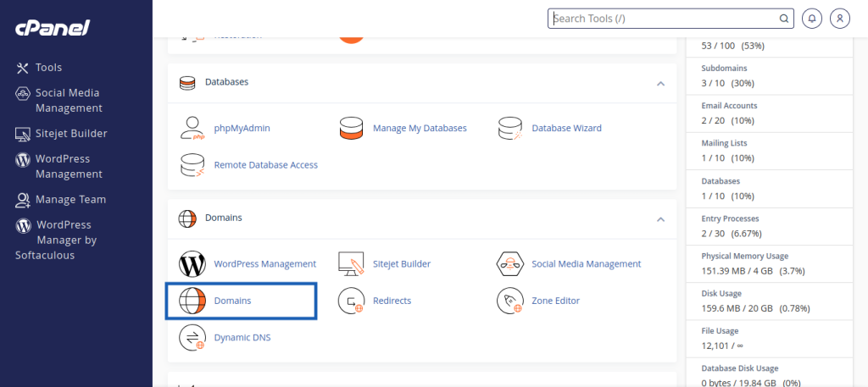The height and width of the screenshot is (387, 868).
Task: Click the Database Wizard icon
Action: (510, 128)
